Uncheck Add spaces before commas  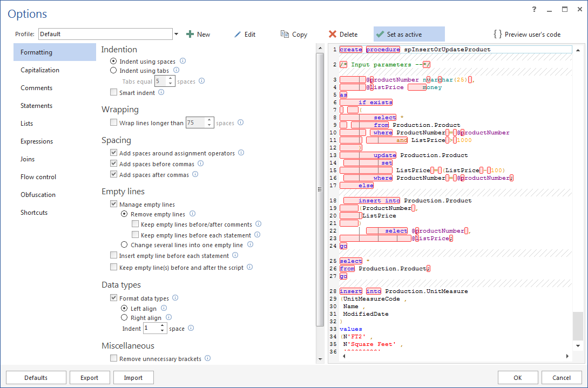click(113, 164)
